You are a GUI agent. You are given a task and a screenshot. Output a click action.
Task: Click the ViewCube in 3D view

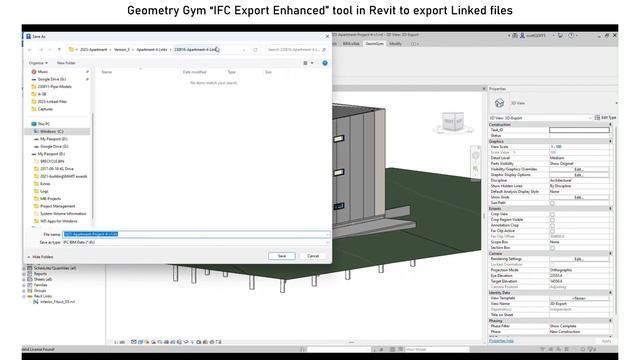(x=453, y=122)
